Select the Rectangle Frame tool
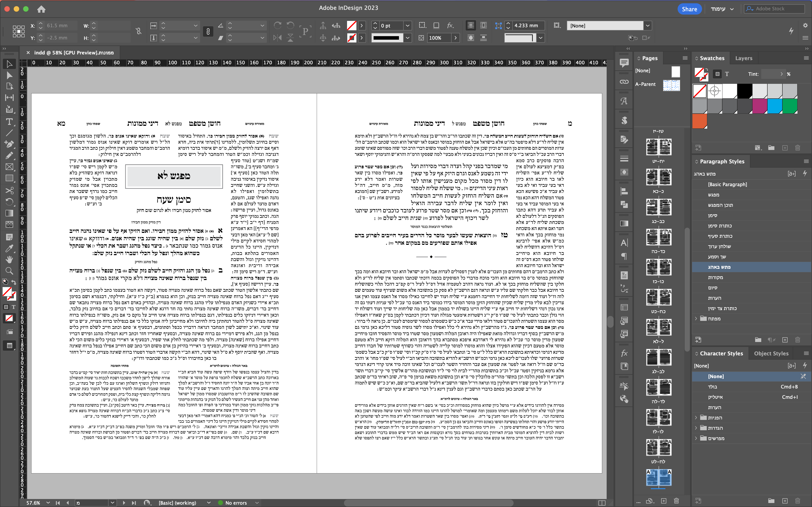The width and height of the screenshot is (812, 507). [9, 167]
